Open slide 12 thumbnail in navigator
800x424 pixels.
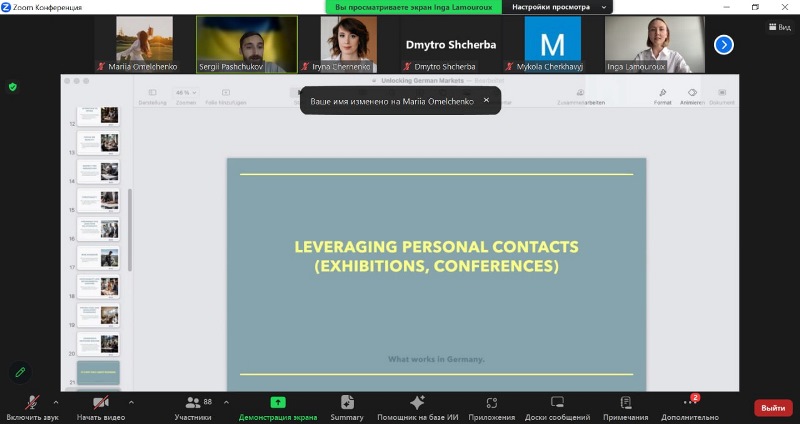[98, 116]
